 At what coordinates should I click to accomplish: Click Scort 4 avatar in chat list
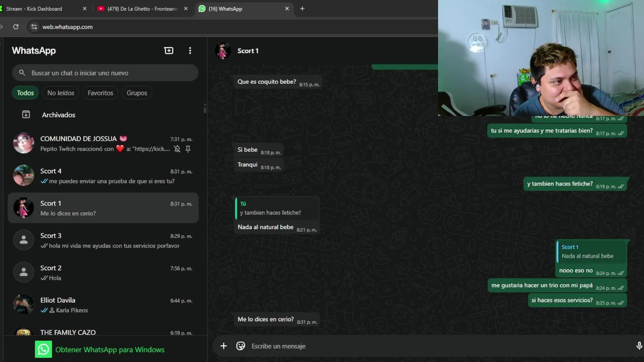(24, 175)
